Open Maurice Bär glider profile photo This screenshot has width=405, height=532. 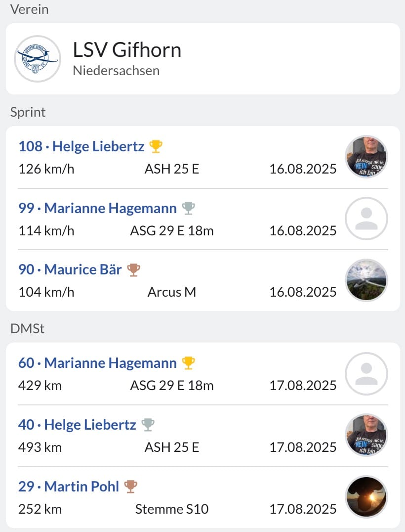coord(366,280)
